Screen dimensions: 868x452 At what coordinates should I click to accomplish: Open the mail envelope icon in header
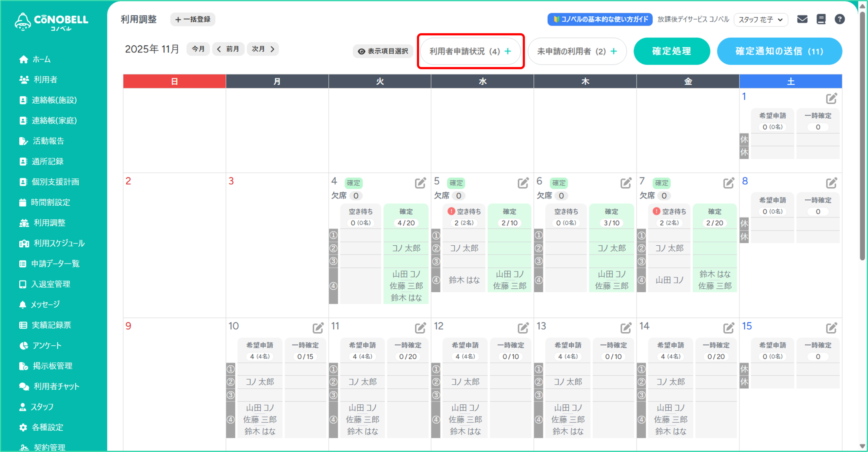[x=802, y=19]
